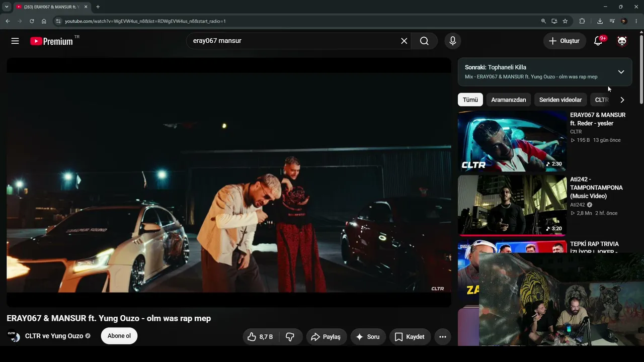This screenshot has width=644, height=362.
Task: Go to the browser home page
Action: pos(44,21)
